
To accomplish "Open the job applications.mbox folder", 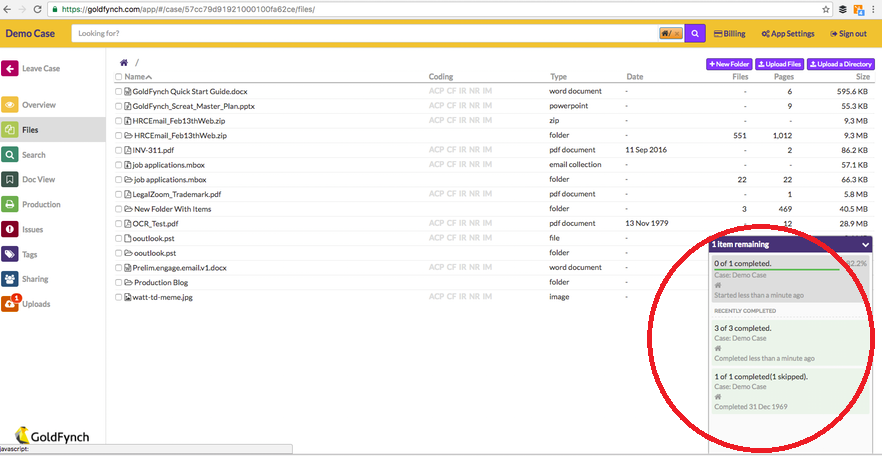I will (x=170, y=180).
